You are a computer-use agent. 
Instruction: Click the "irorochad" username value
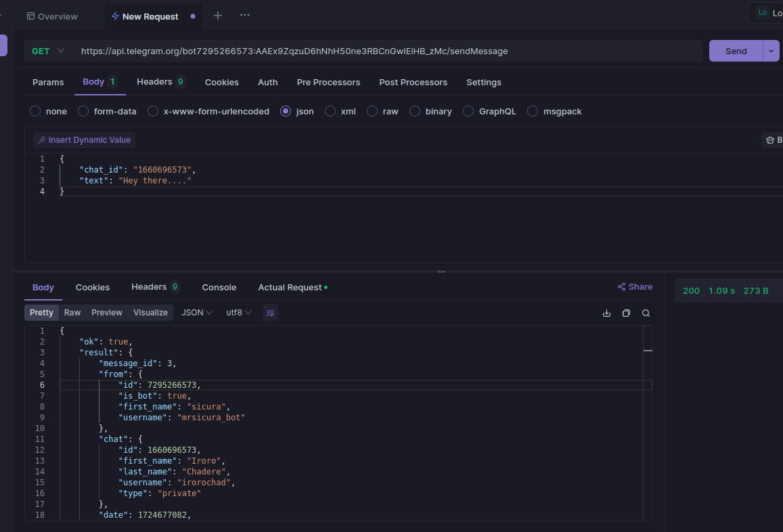pyautogui.click(x=204, y=483)
